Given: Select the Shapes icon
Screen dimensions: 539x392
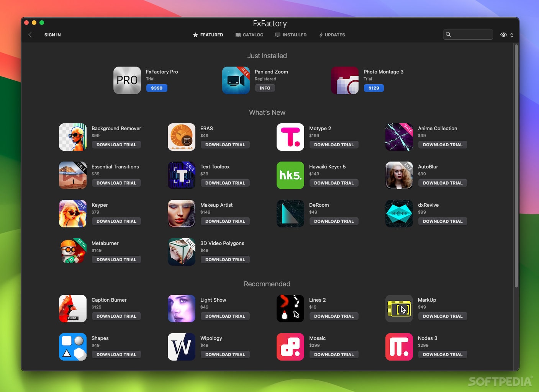Looking at the screenshot, I should (73, 347).
